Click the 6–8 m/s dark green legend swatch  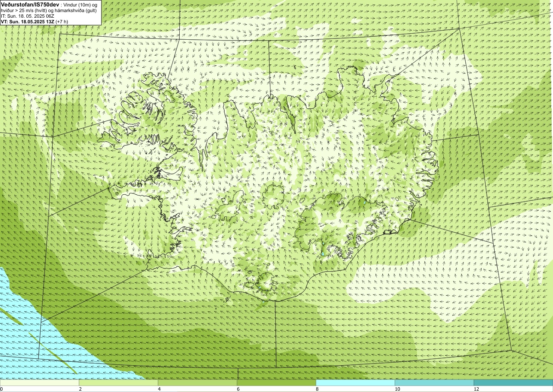coord(276,383)
